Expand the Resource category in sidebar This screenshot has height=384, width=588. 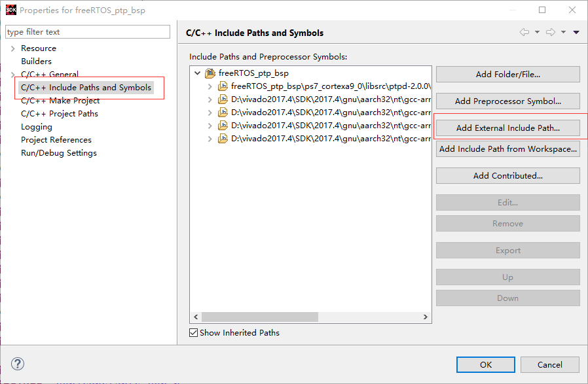click(x=12, y=48)
